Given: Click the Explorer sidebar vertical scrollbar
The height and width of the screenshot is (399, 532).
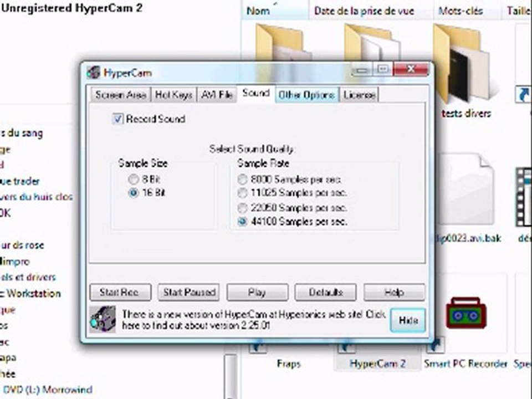Looking at the screenshot, I should click(231, 376).
